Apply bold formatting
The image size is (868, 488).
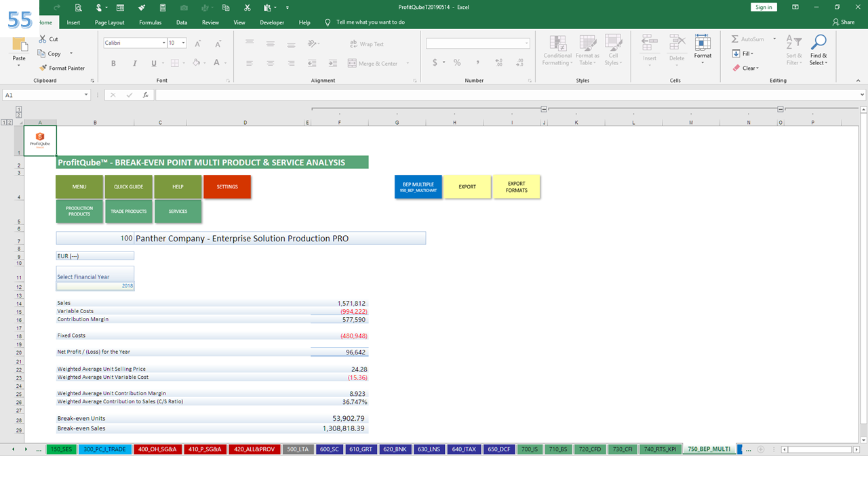pos(113,63)
